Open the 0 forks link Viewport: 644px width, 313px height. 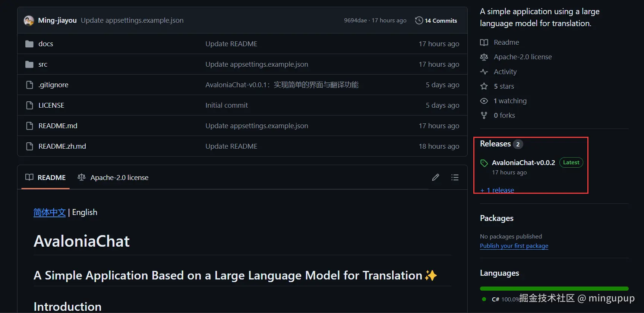(x=504, y=116)
